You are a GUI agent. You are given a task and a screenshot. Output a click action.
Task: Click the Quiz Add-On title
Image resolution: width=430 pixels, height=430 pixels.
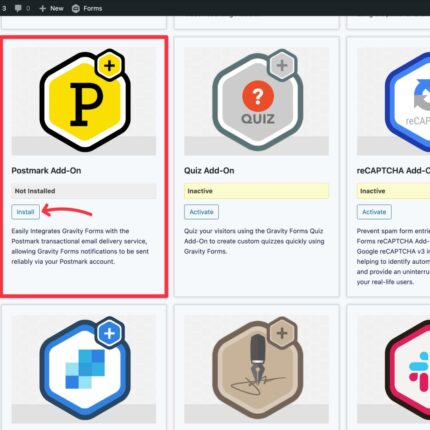[209, 171]
